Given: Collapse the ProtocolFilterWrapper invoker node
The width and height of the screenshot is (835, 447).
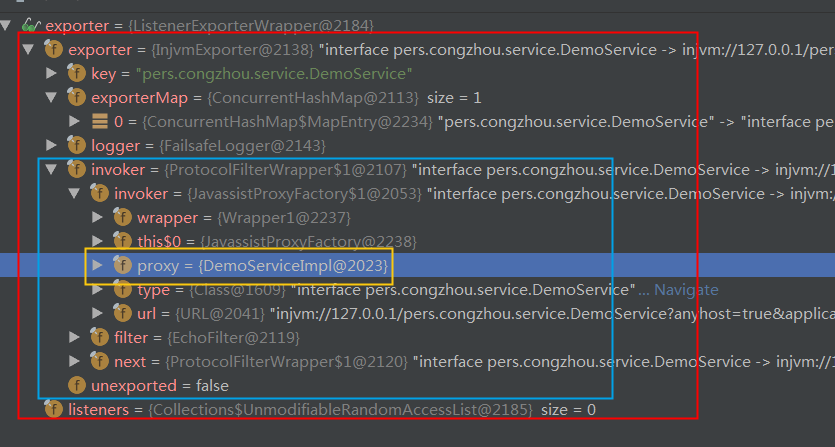Looking at the screenshot, I should pos(52,169).
